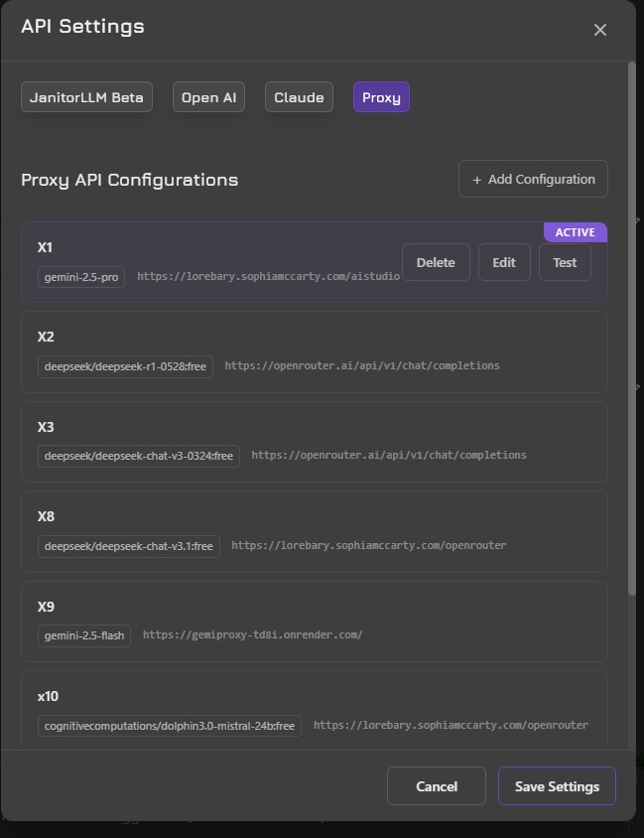Click the dialog's vertical scrollbar

coord(632,328)
